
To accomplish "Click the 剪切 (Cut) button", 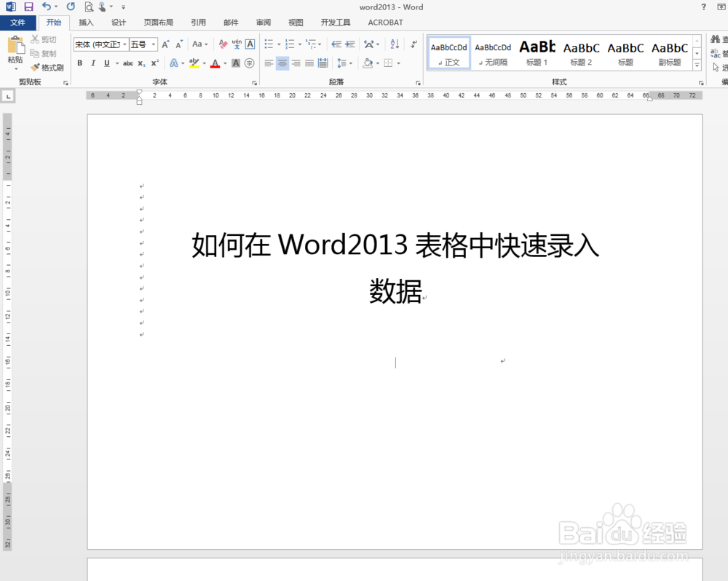I will click(44, 39).
